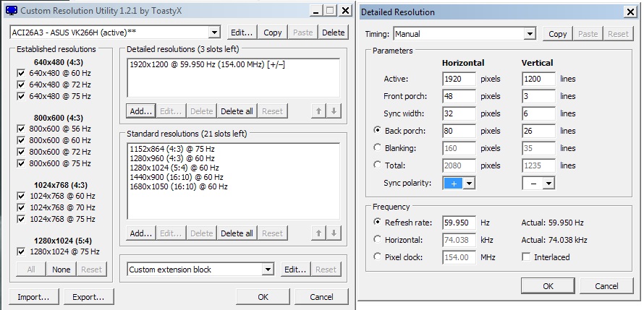
Task: Toggle the 1280x1024 @ 75 Hz checkbox
Action: (x=21, y=251)
